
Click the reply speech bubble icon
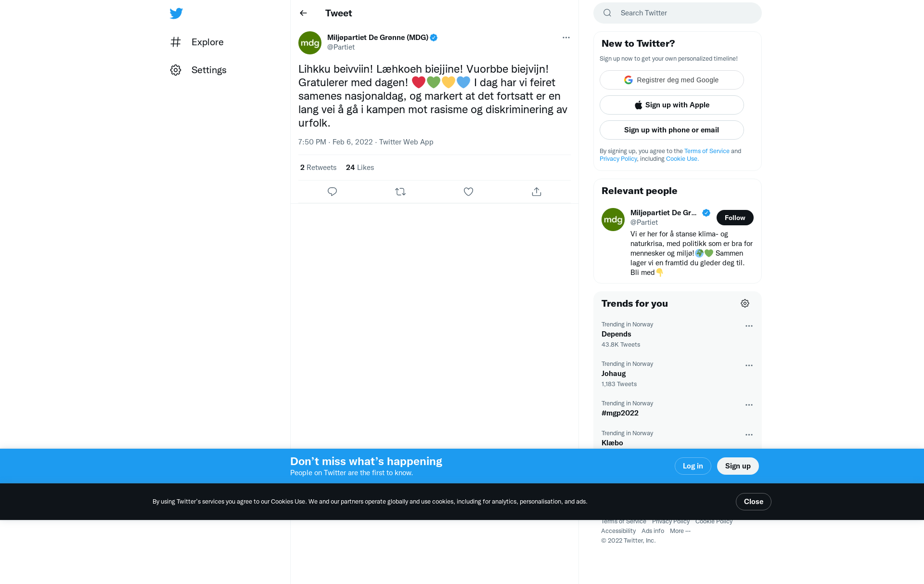click(332, 192)
